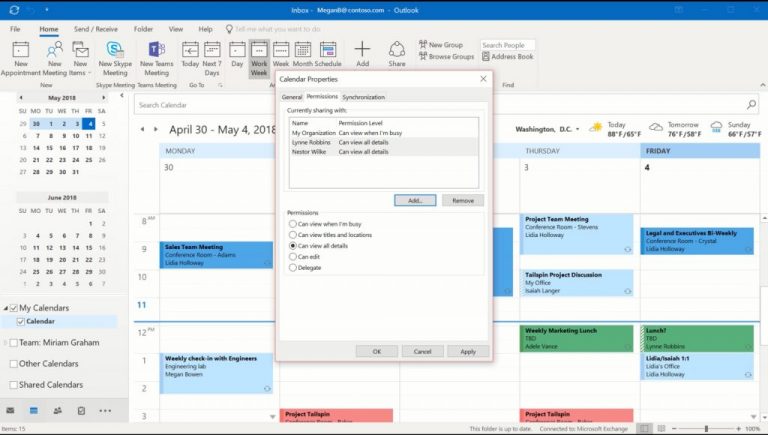
Task: Click the Add... button in dialog
Action: point(415,200)
